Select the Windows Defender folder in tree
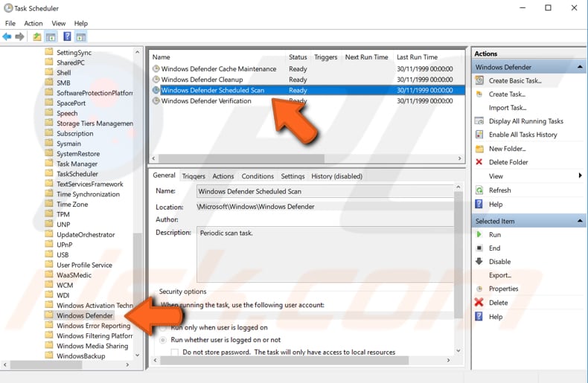Image resolution: width=588 pixels, height=383 pixels. point(84,315)
